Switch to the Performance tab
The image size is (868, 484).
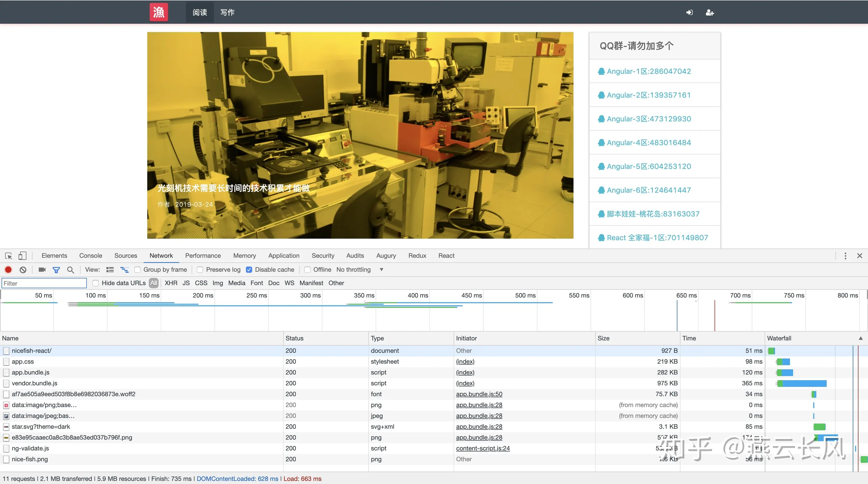tap(203, 256)
